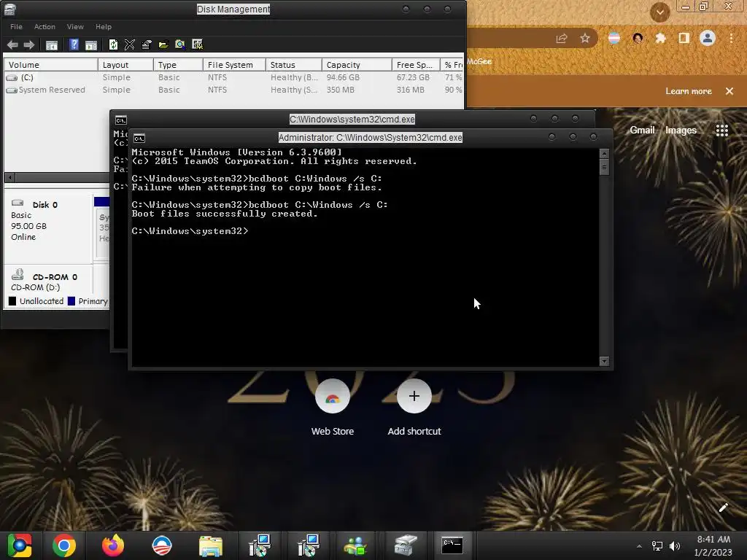
Task: Open the View menu in Disk Management
Action: pos(75,27)
